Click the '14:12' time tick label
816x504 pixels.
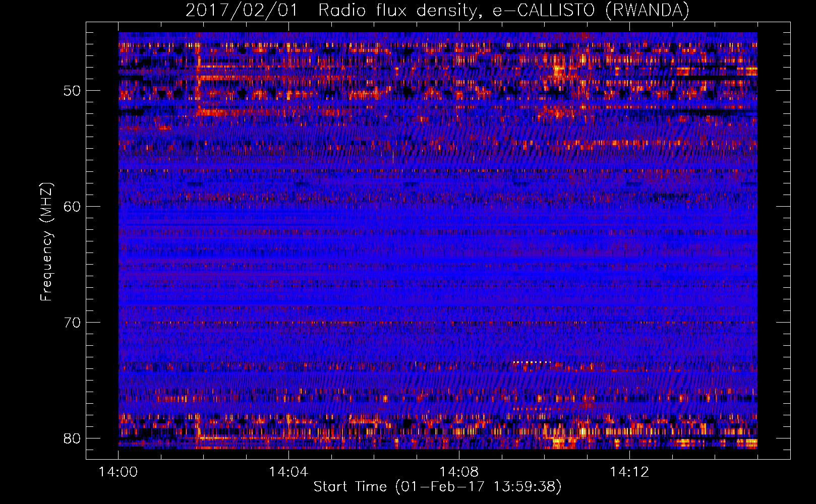click(629, 472)
